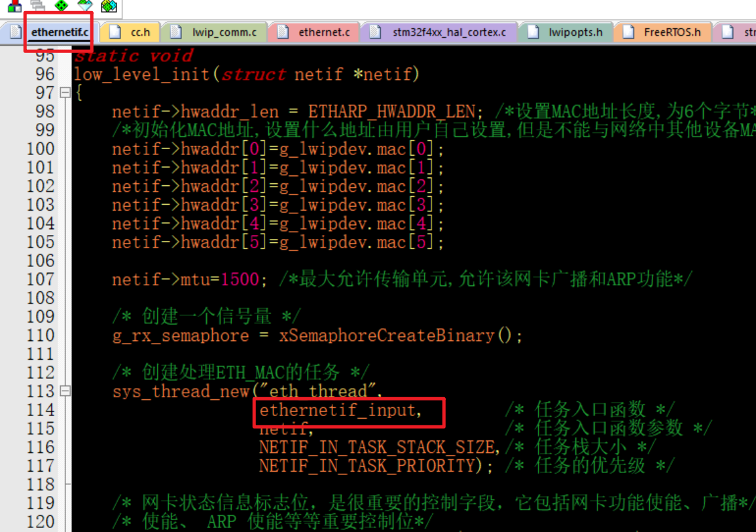Image resolution: width=756 pixels, height=532 pixels.
Task: Launch the Pack Installer icon
Action: [109, 6]
